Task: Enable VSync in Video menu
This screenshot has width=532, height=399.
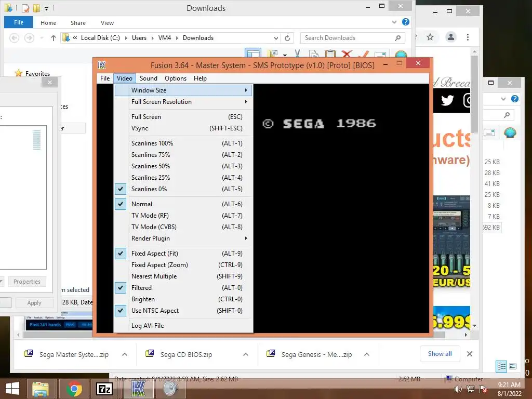Action: [183, 128]
